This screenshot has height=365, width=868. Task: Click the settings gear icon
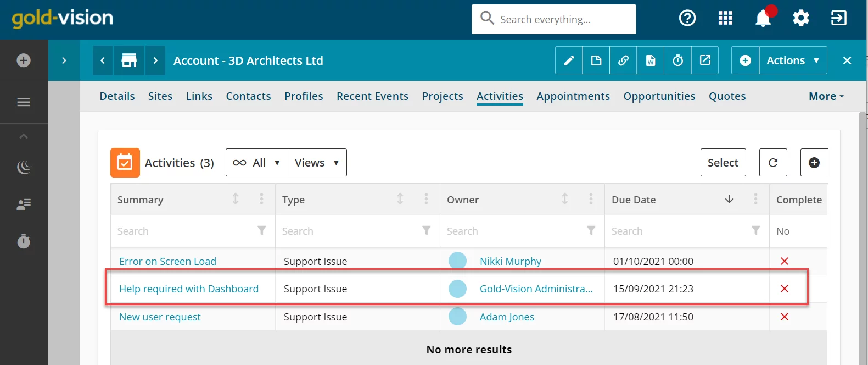(x=801, y=18)
